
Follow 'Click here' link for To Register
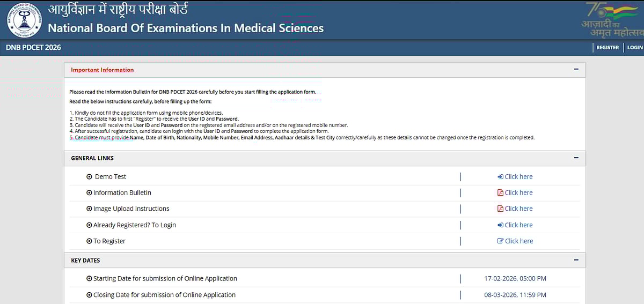pos(518,241)
